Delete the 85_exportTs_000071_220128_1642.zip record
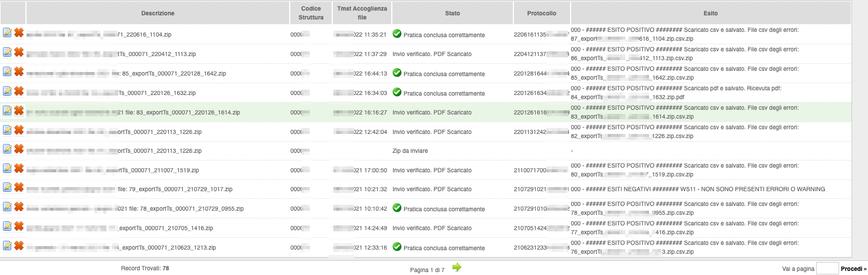This screenshot has width=868, height=275. [18, 71]
